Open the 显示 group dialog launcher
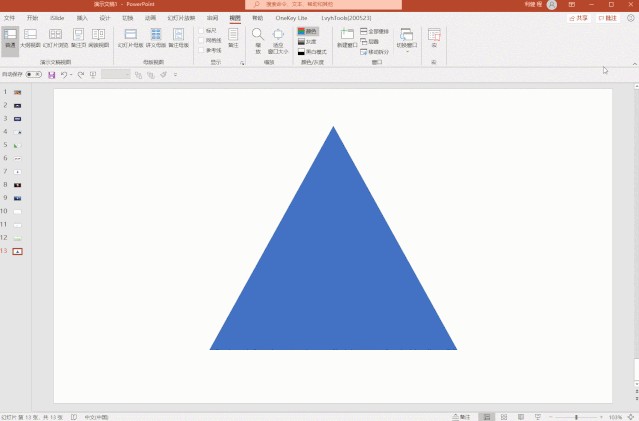 242,62
